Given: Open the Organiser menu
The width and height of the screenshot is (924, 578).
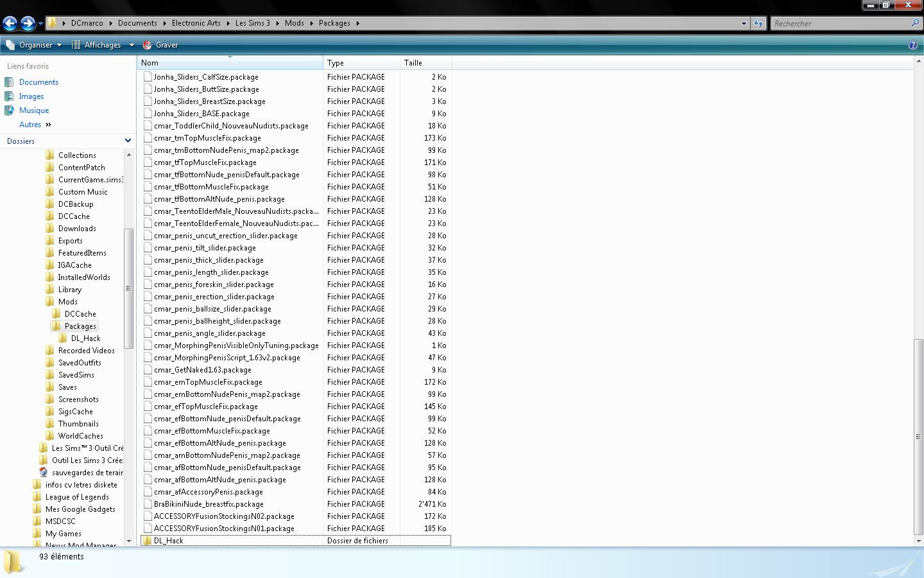Looking at the screenshot, I should (34, 45).
